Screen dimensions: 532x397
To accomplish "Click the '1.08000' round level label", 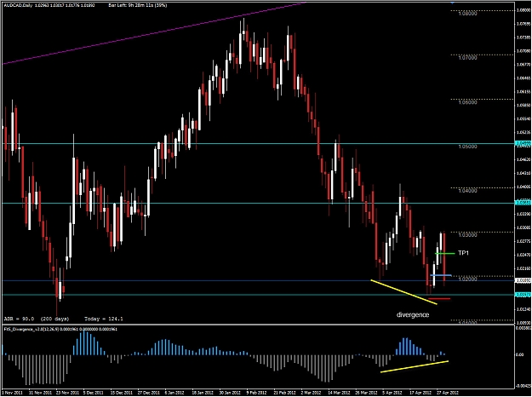I will coord(467,14).
